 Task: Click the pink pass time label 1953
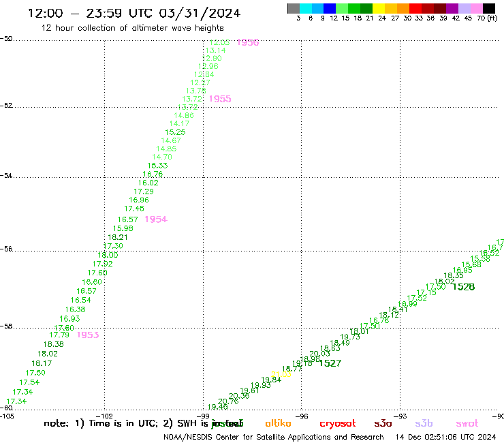(88, 335)
